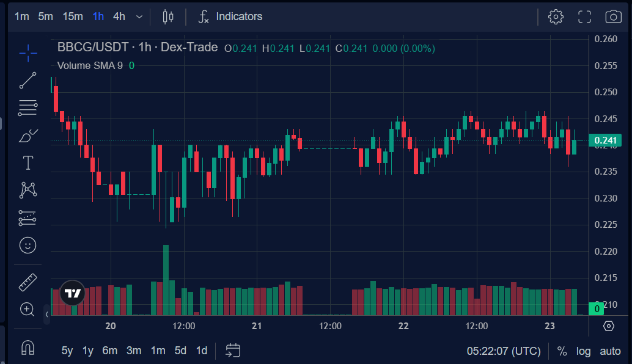Open the go to date calendar

point(233,351)
